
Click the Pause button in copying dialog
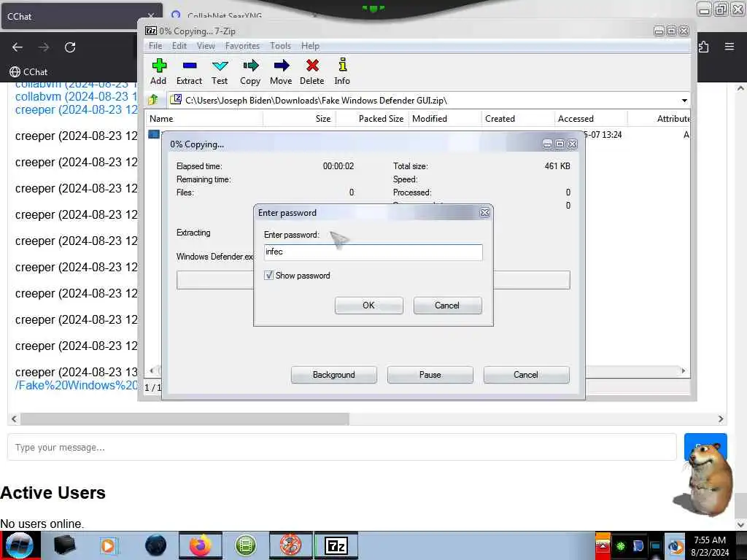[x=430, y=375]
